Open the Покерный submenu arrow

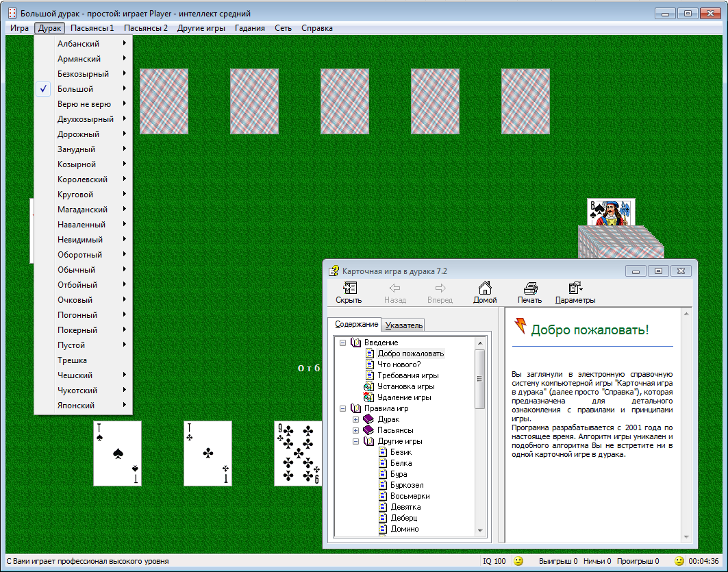click(125, 329)
